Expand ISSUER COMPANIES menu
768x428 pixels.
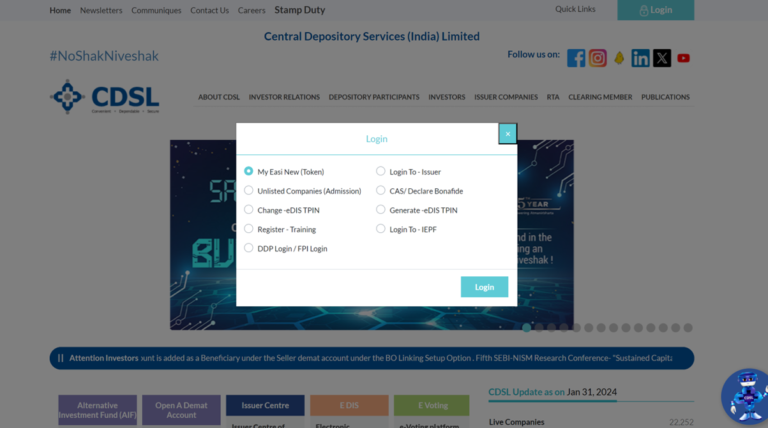pos(506,97)
